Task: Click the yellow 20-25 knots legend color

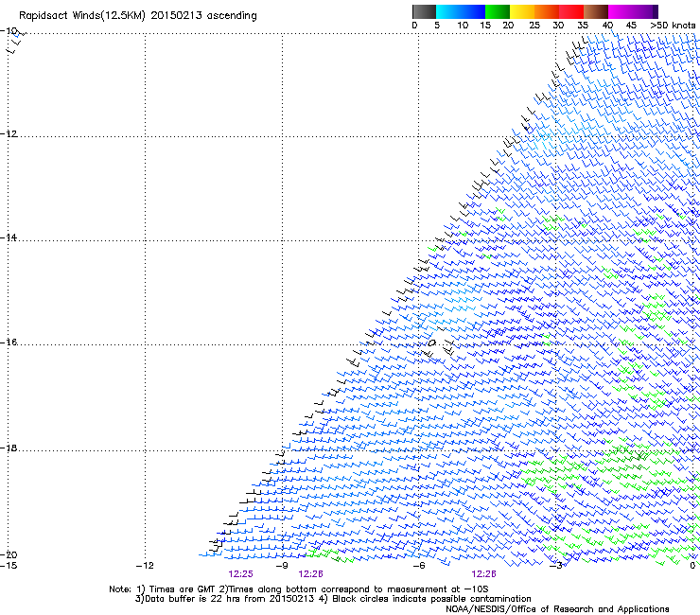Action: (522, 11)
